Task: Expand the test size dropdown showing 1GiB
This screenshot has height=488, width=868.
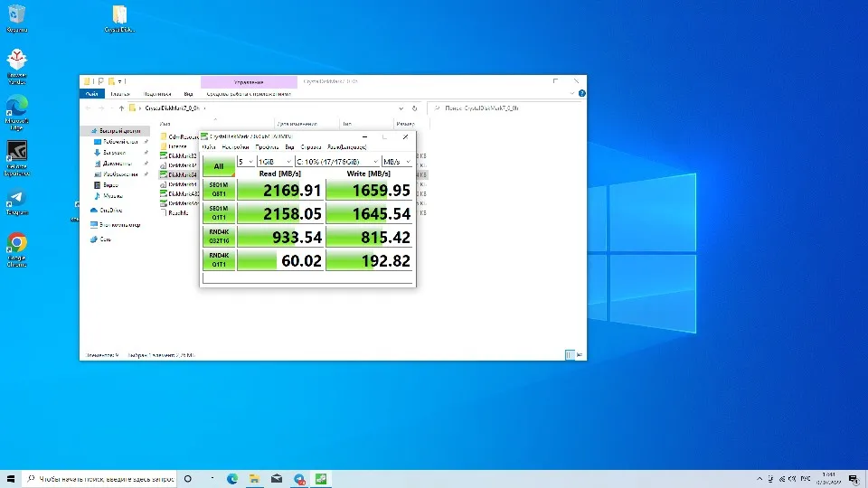Action: click(x=275, y=161)
